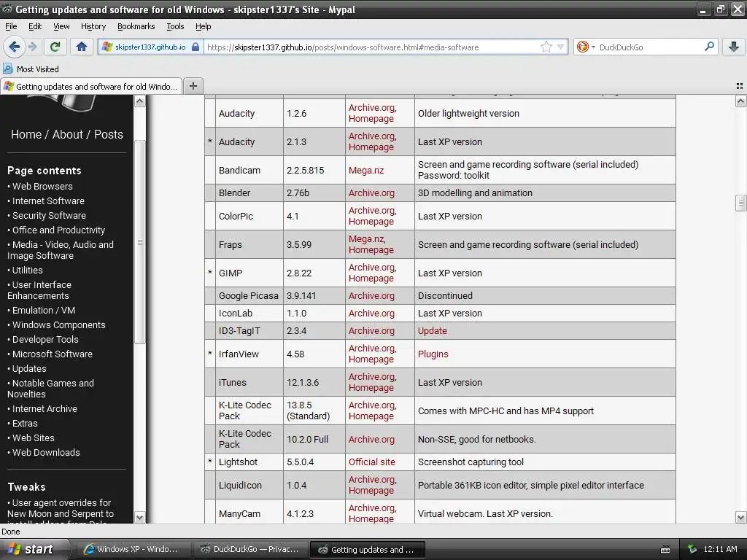This screenshot has height=560, width=747.
Task: Select the Fraps version 3.5.99 cell
Action: pyautogui.click(x=314, y=245)
